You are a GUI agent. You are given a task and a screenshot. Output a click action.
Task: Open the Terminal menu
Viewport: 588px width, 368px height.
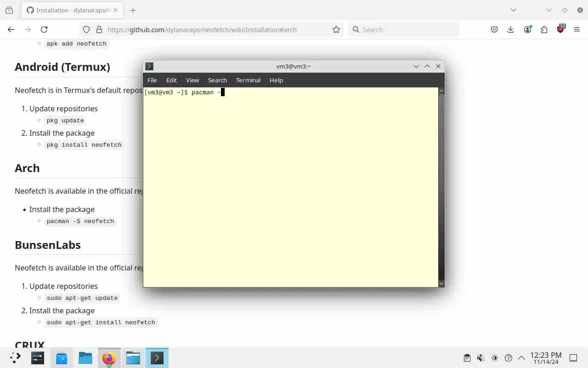(248, 80)
